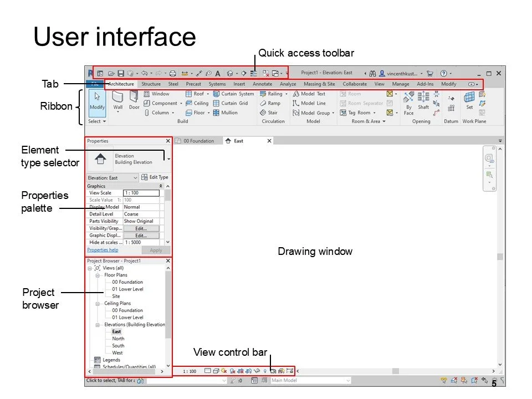This screenshot has width=532, height=399.
Task: Choose the Ceiling tool
Action: tap(197, 103)
